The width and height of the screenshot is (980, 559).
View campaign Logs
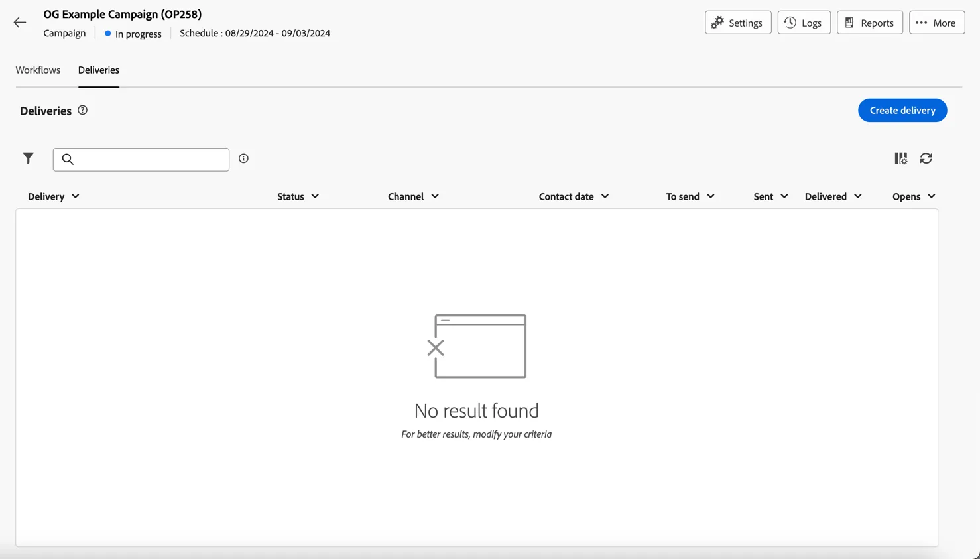point(804,23)
